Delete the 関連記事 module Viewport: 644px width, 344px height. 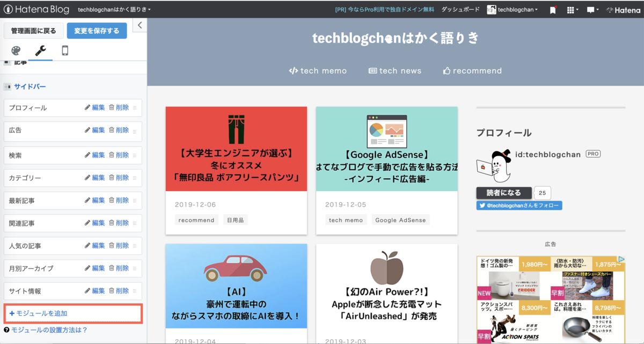[119, 223]
